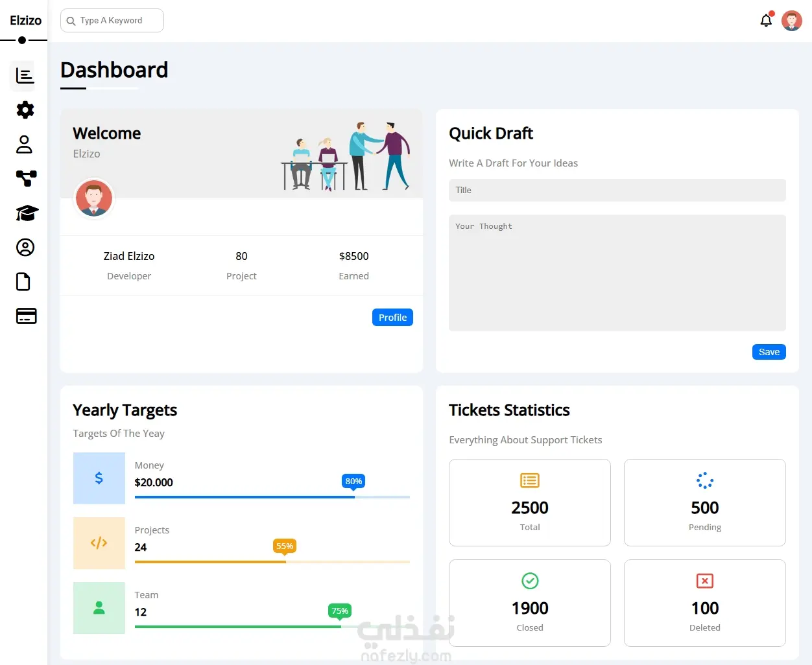Click the Pending tickets spinner icon
This screenshot has height=665, width=812.
pyautogui.click(x=705, y=480)
